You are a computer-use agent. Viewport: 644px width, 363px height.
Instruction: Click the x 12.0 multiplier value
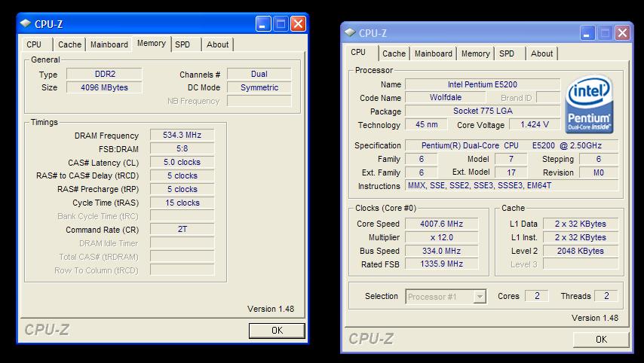coord(441,237)
